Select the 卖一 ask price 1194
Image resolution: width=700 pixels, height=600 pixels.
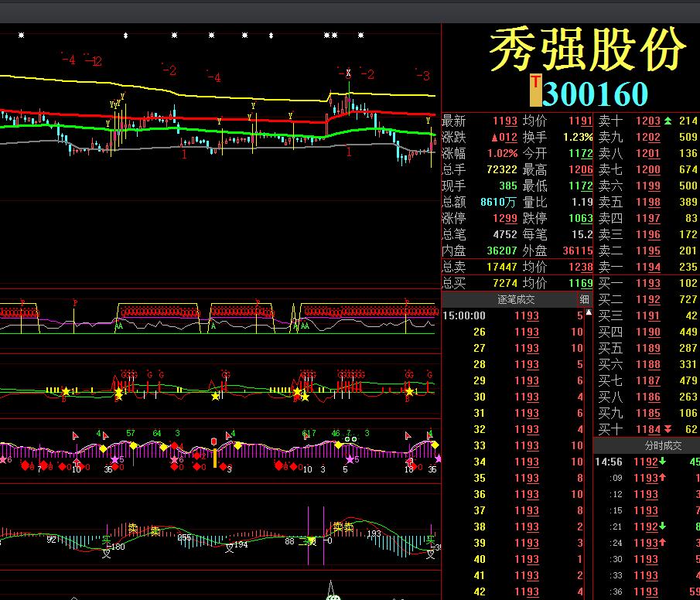[647, 267]
